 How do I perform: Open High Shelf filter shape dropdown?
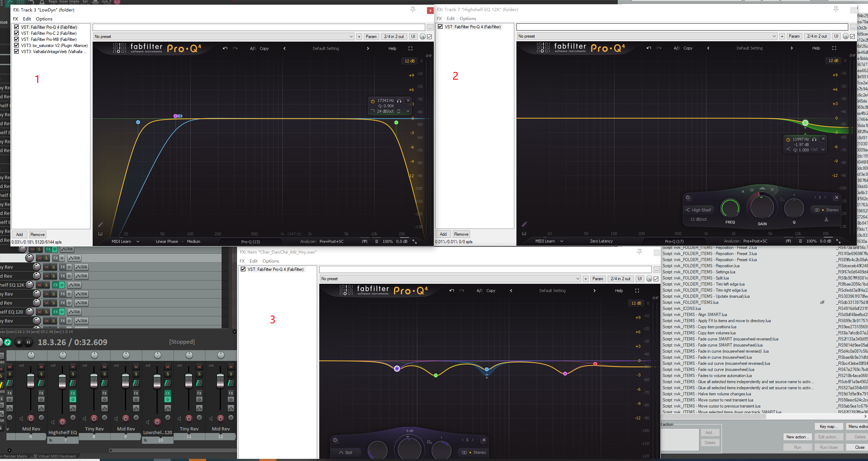pos(698,210)
